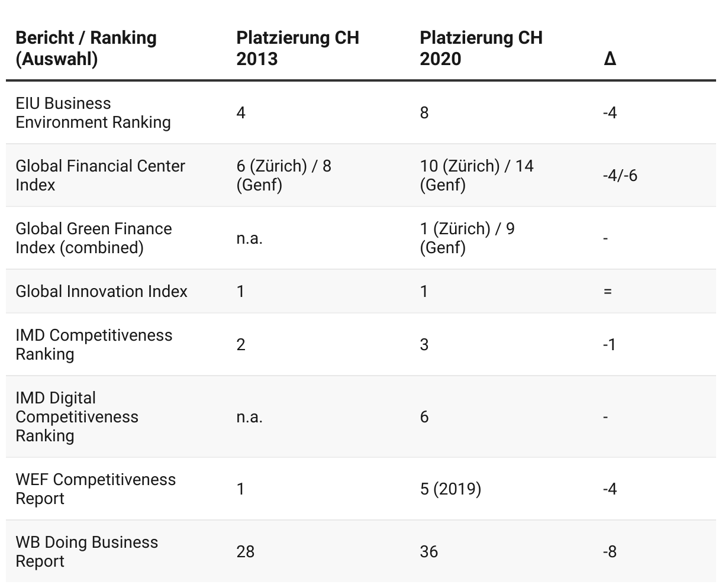The image size is (722, 588).
Task: Select the "Global Financial Center Index" row label
Action: point(100,175)
